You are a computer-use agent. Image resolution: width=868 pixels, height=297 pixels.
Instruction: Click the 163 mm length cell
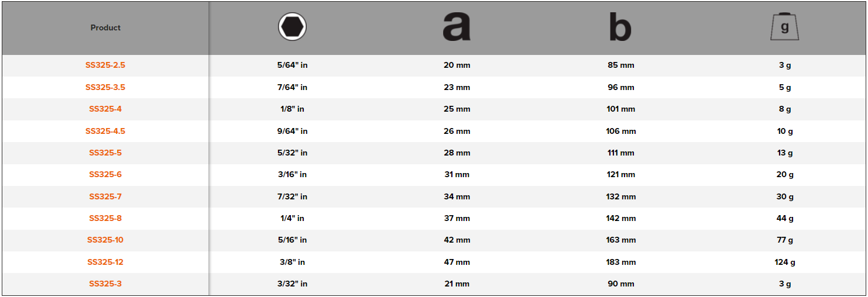620,240
